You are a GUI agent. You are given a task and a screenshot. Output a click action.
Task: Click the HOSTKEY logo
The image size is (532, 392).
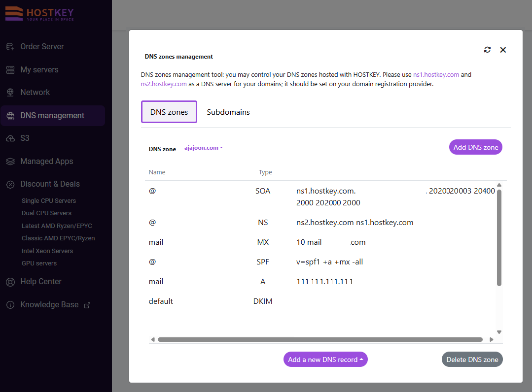coord(39,14)
